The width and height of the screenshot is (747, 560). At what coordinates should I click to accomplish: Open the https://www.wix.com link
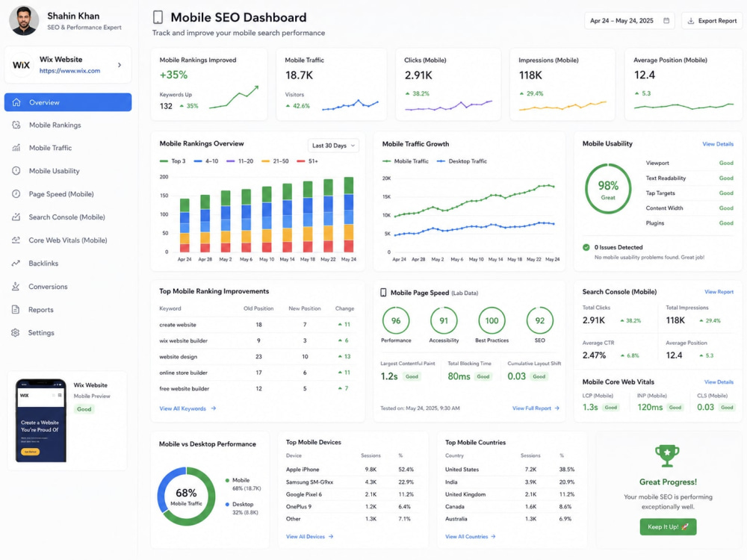(x=69, y=70)
